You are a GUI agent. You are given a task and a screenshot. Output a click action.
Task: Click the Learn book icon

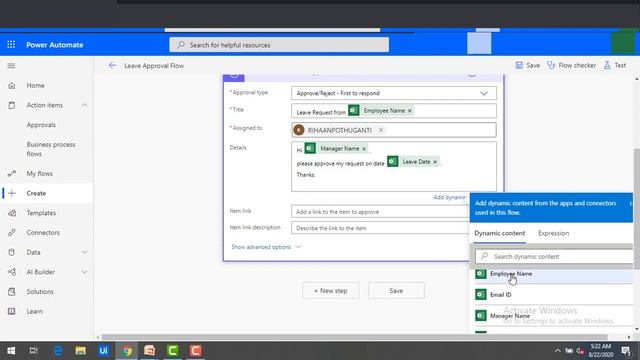click(x=12, y=311)
